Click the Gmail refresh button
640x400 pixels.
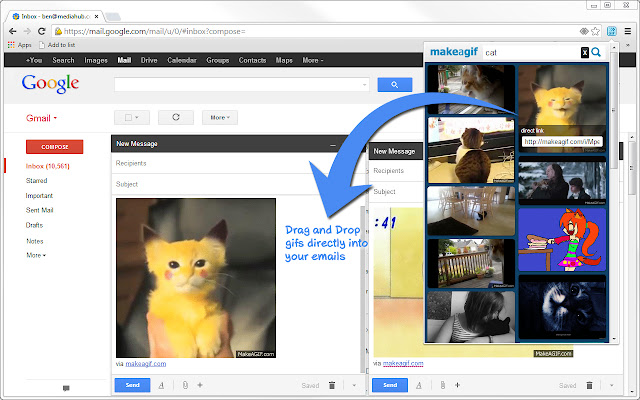176,118
